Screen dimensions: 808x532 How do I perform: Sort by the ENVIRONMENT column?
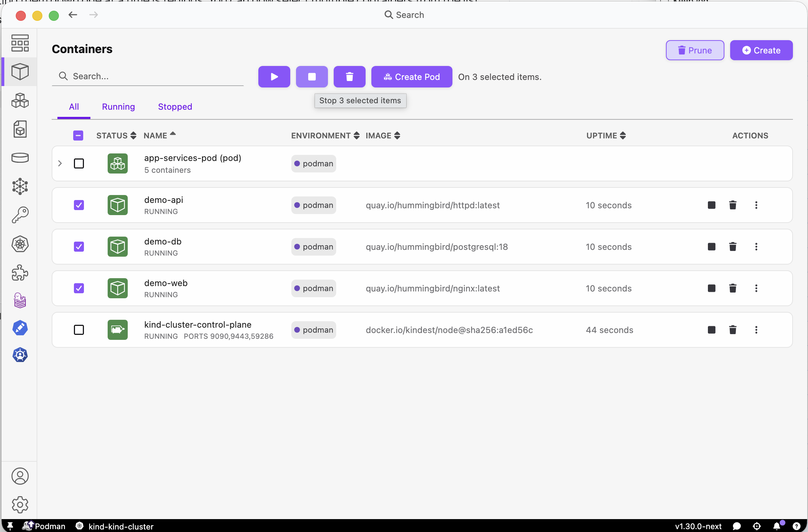pos(325,136)
